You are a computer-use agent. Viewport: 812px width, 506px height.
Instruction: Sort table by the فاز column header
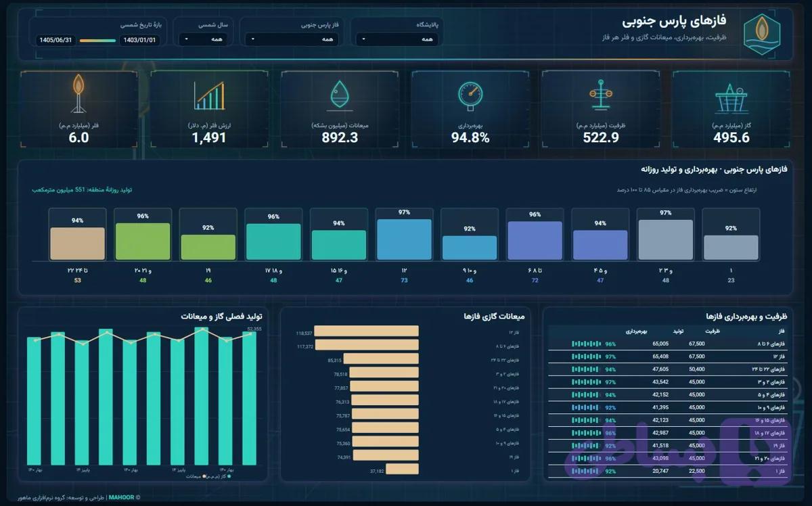[x=781, y=332]
